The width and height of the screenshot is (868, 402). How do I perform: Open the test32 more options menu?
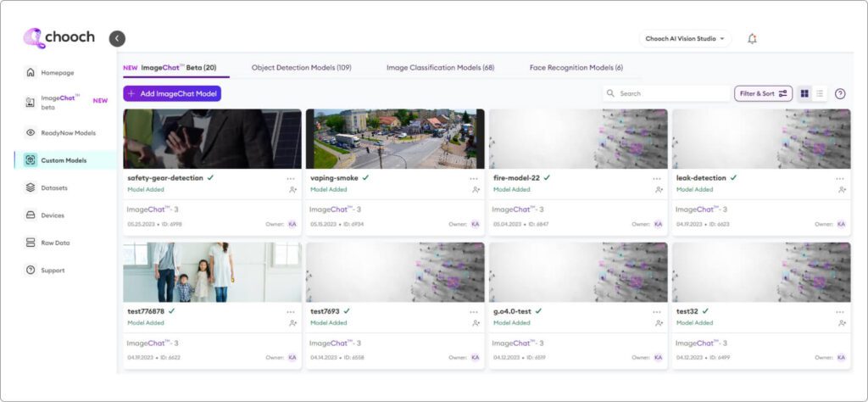click(x=840, y=312)
